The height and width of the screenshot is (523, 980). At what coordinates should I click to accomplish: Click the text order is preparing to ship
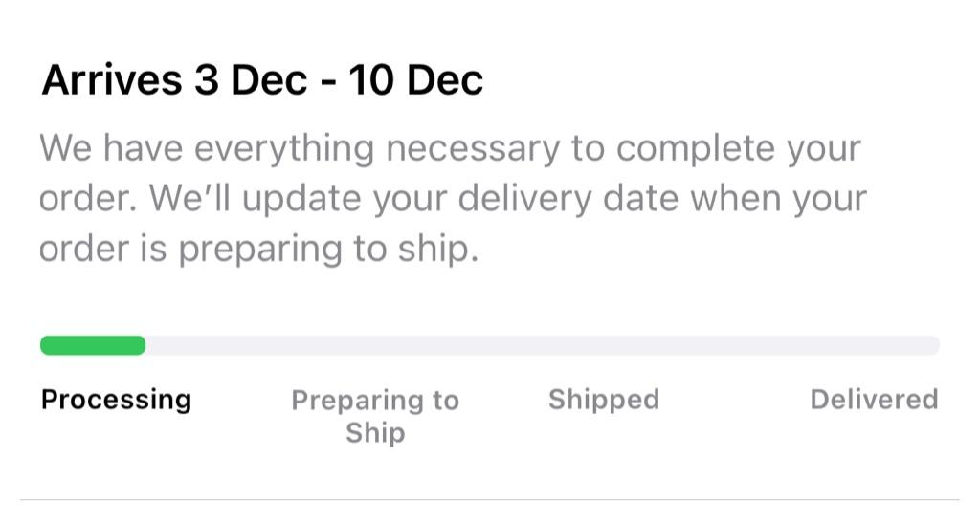(x=258, y=249)
